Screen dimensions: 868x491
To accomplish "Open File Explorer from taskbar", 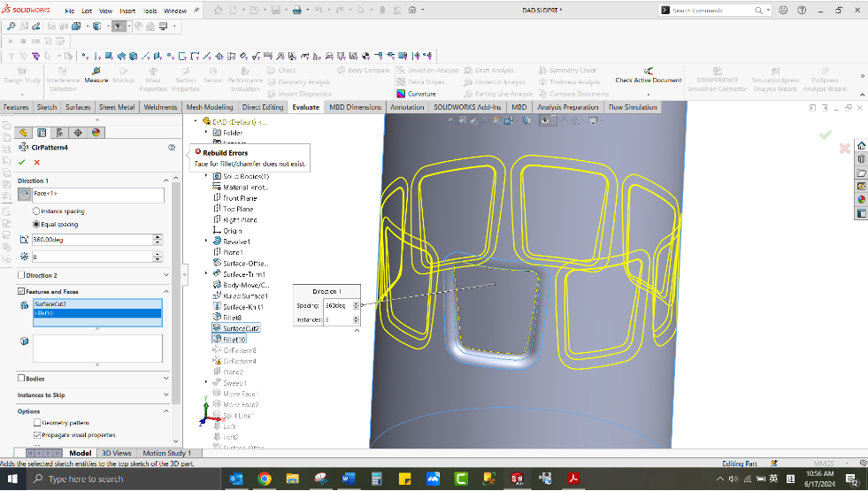I will tap(292, 479).
